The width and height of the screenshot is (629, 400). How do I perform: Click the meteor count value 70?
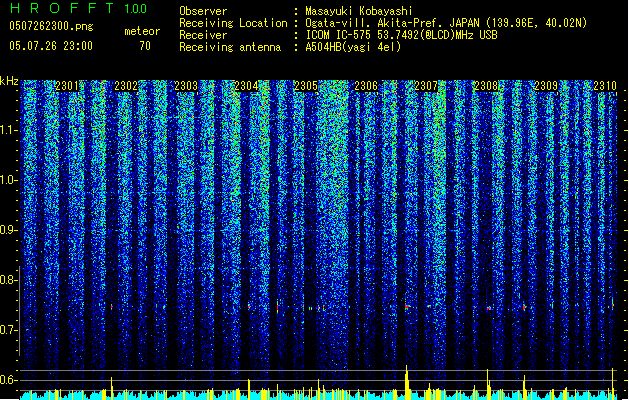tap(145, 46)
